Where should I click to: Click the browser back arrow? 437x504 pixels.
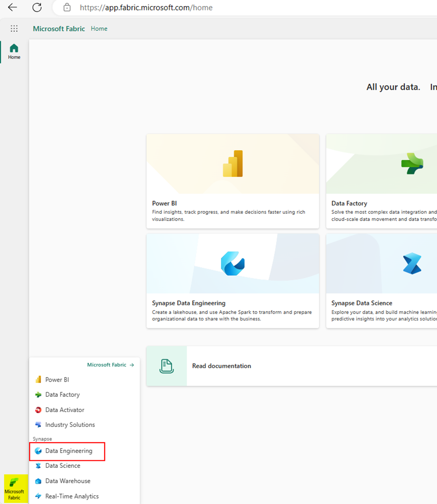[12, 7]
